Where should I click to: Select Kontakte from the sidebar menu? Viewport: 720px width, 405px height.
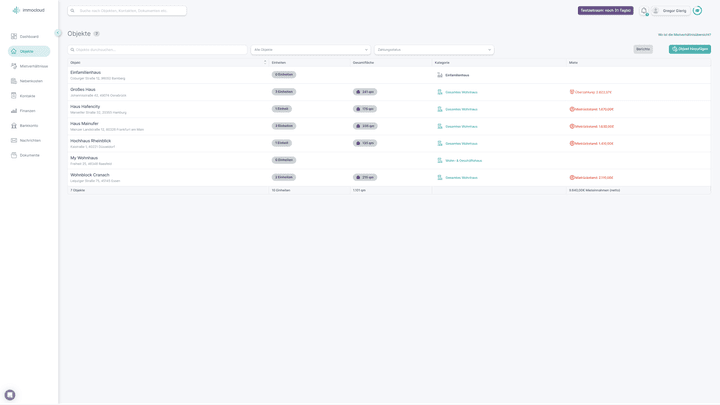(27, 96)
